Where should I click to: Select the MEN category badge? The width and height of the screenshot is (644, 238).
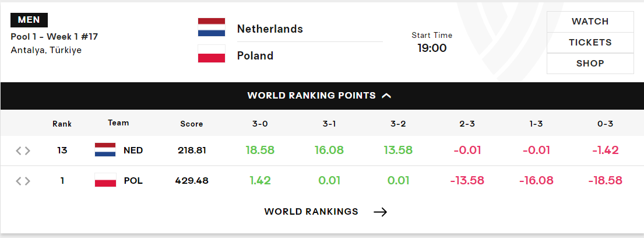[29, 20]
